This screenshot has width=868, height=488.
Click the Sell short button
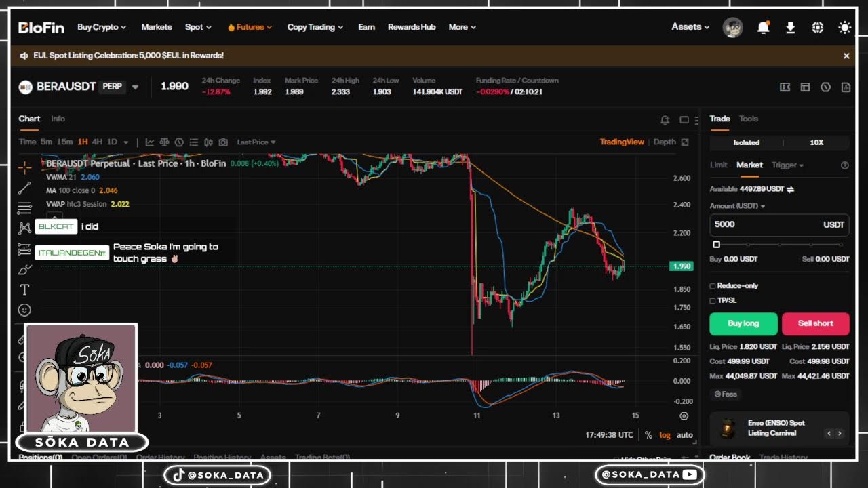click(x=815, y=324)
